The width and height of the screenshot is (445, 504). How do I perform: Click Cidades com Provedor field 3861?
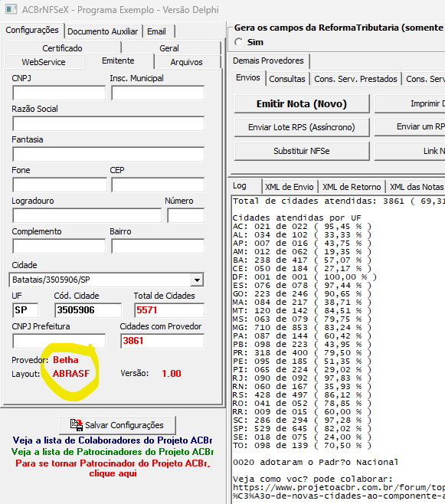162,341
